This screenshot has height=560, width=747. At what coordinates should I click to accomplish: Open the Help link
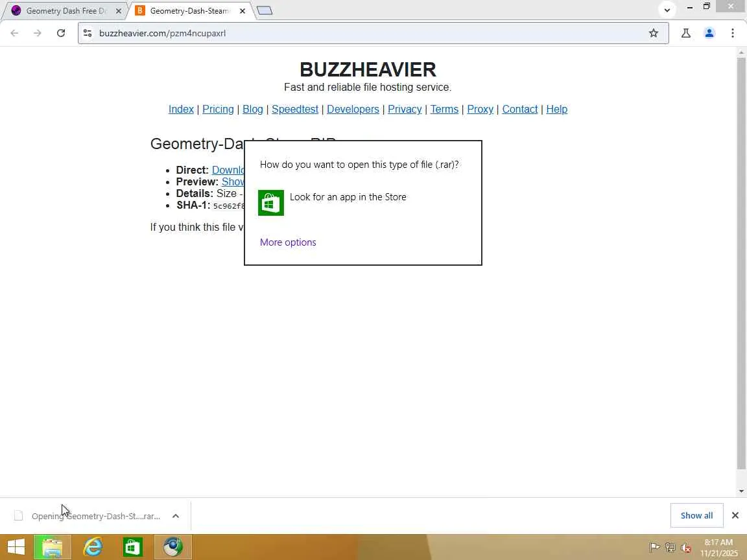[556, 109]
